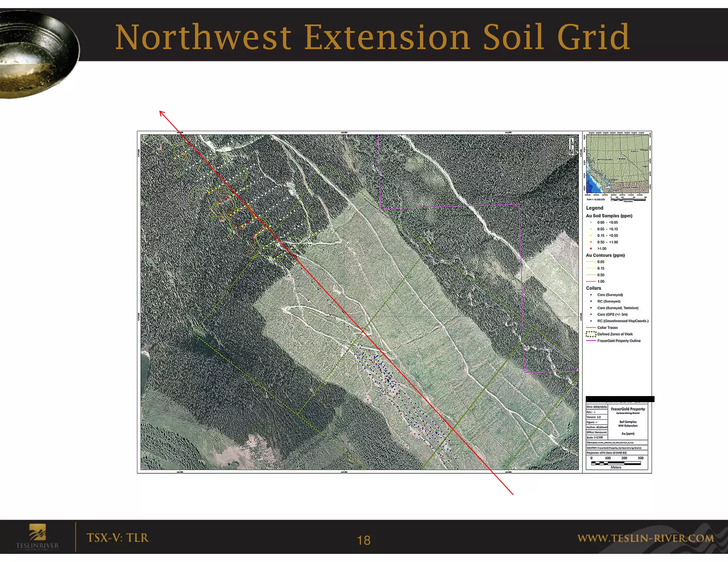The image size is (728, 562).
Task: Click the '0.00 - <0.05' legend entry
Action: pos(604,222)
